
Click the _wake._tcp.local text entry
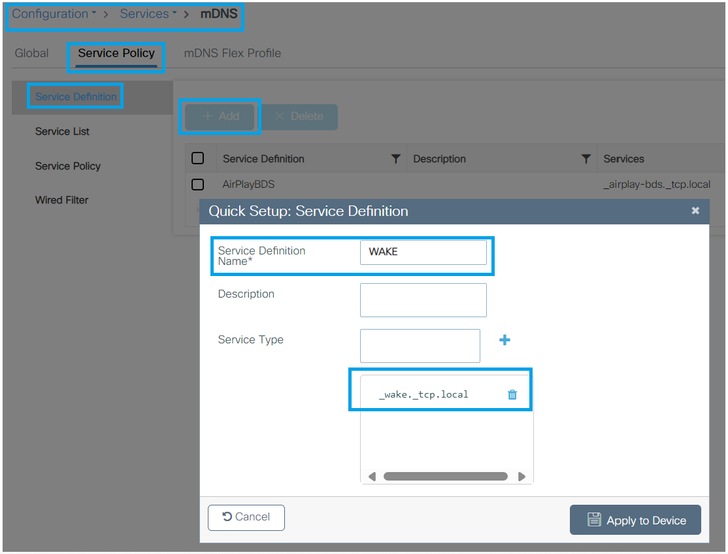(423, 395)
